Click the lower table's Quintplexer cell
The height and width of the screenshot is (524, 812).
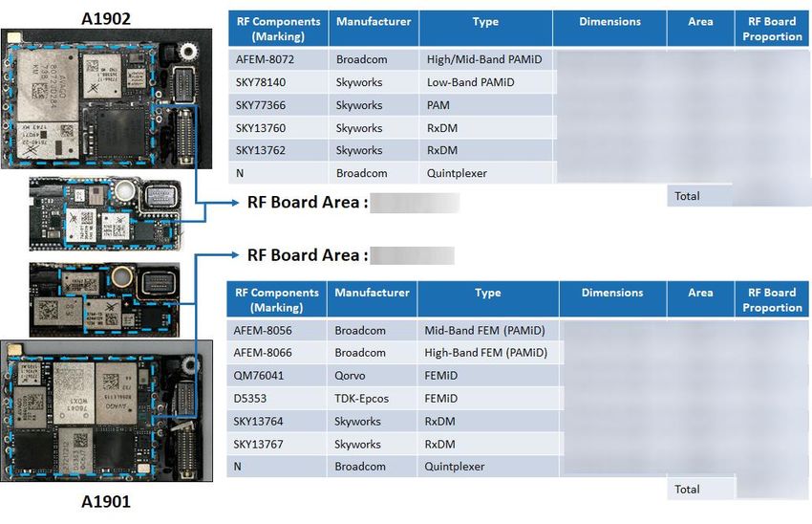pyautogui.click(x=488, y=466)
